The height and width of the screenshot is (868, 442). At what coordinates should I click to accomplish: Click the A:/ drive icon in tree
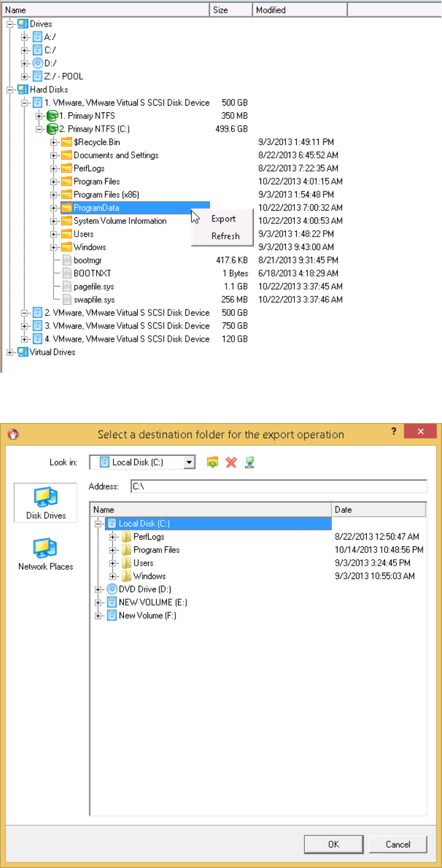(x=37, y=36)
